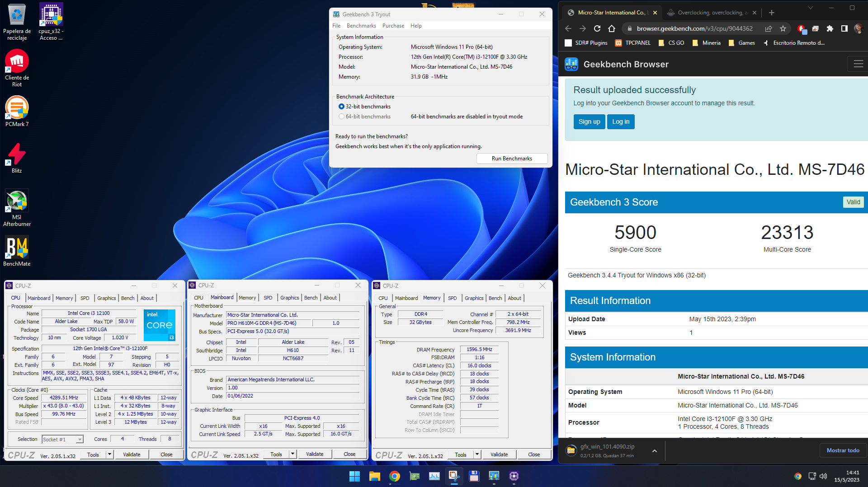868x487 pixels.
Task: Open the Chrome extensions puzzle icon
Action: 830,28
